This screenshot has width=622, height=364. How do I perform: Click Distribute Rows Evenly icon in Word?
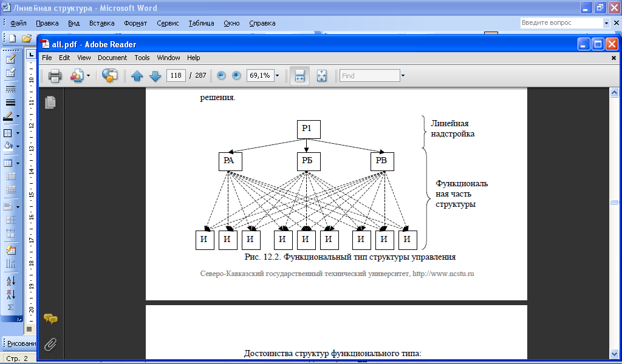11,220
